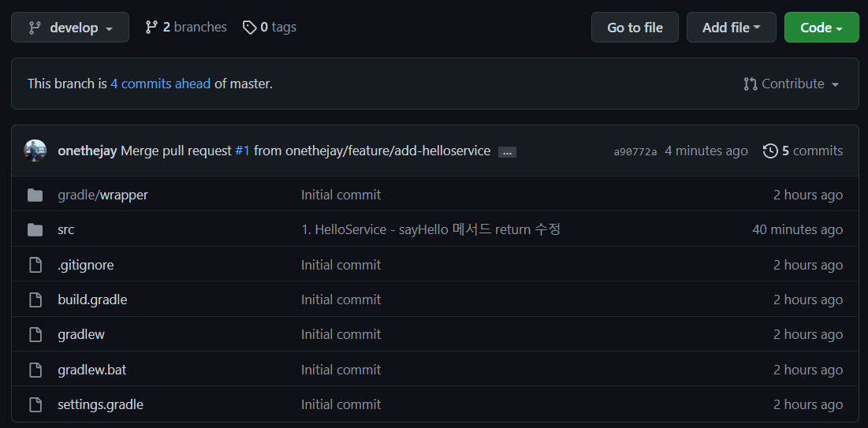868x428 pixels.
Task: Click file icon beside .gitignore
Action: (x=35, y=265)
